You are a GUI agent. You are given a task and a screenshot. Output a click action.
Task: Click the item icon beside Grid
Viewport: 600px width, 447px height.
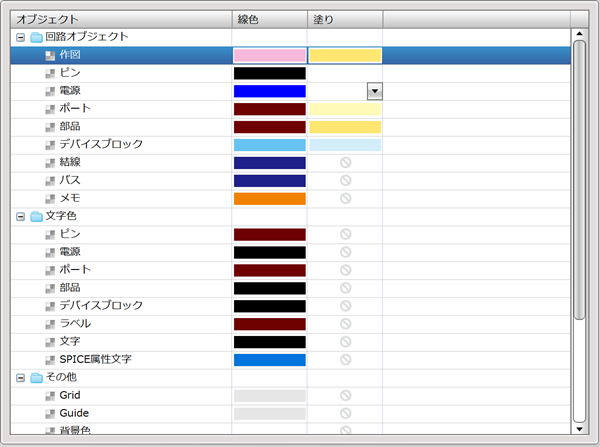tap(50, 396)
